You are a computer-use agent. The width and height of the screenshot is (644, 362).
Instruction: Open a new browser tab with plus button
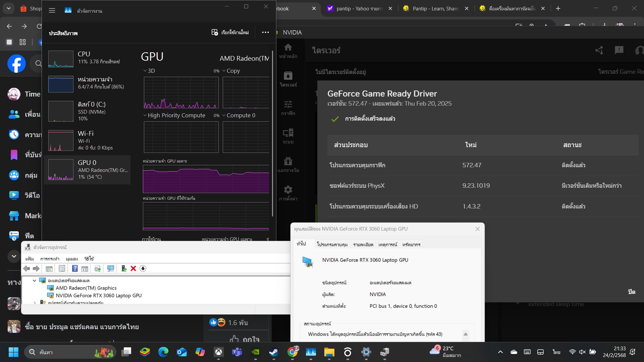(x=558, y=8)
